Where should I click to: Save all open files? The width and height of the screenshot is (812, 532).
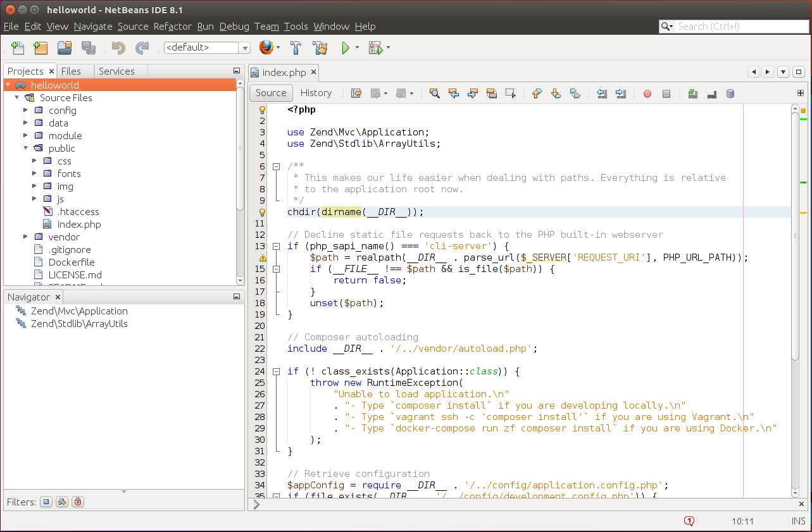[x=89, y=47]
